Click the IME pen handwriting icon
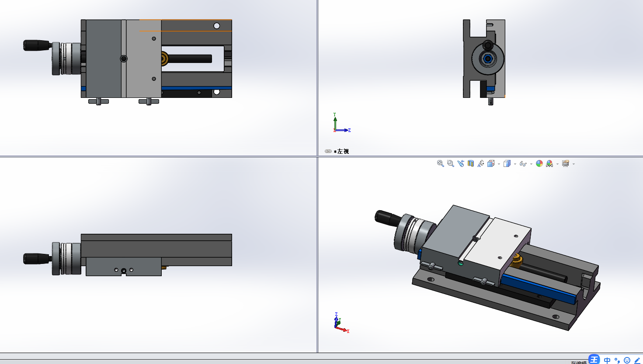Image resolution: width=643 pixels, height=364 pixels. (x=637, y=361)
